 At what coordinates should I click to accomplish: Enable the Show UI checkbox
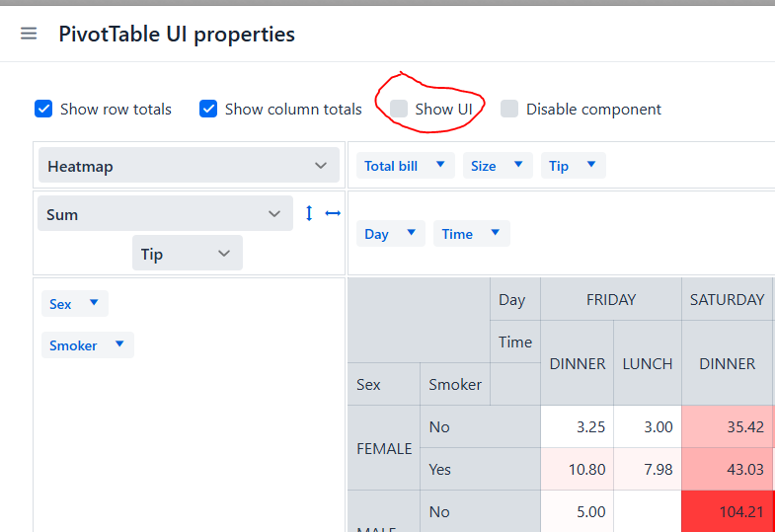pos(399,109)
